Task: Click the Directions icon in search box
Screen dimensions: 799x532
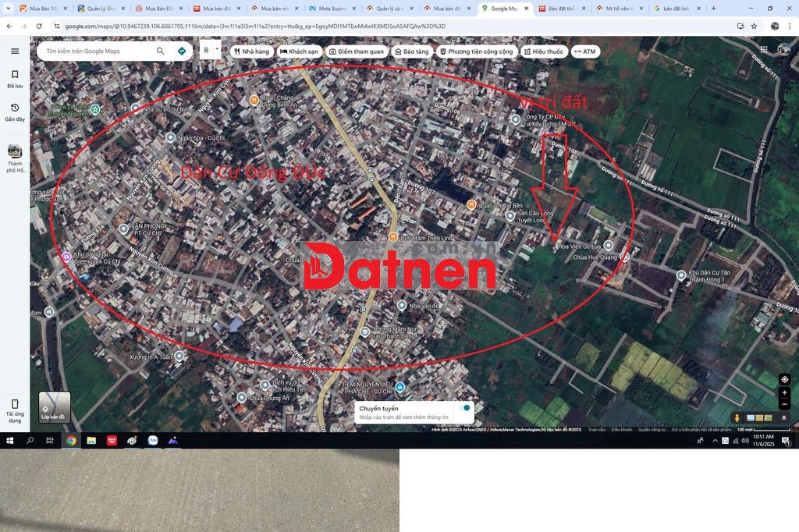Action: pyautogui.click(x=181, y=51)
